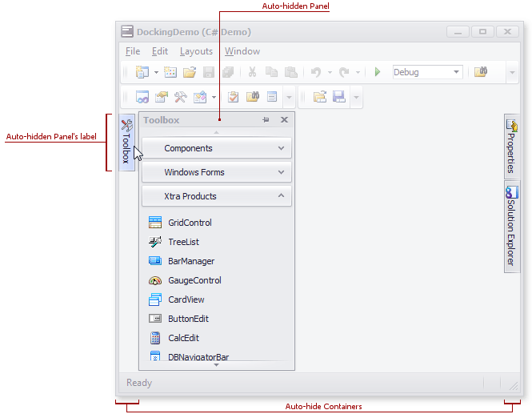The height and width of the screenshot is (414, 532).
Task: Click the Open File folder icon
Action: [x=190, y=72]
